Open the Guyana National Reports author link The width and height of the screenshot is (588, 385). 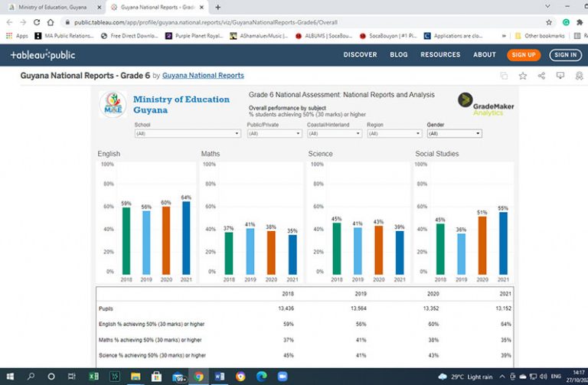[203, 76]
